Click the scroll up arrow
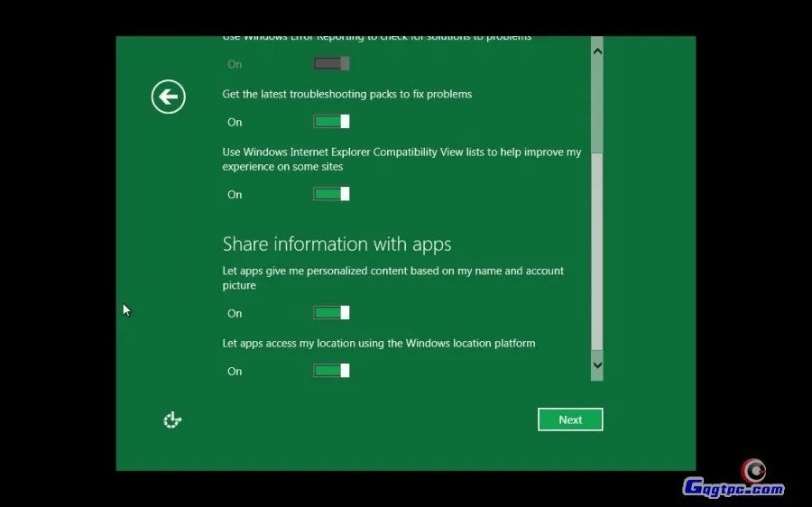The image size is (812, 507). pyautogui.click(x=596, y=51)
